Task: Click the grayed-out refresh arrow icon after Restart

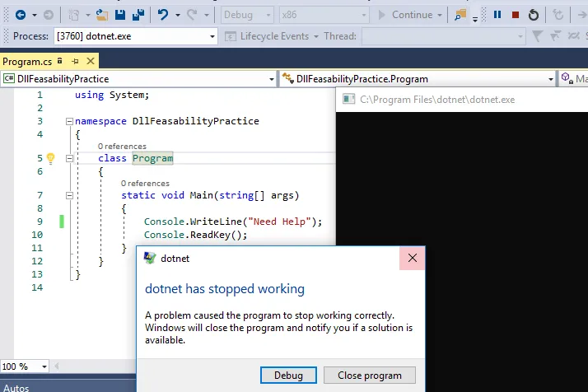Action: click(558, 15)
